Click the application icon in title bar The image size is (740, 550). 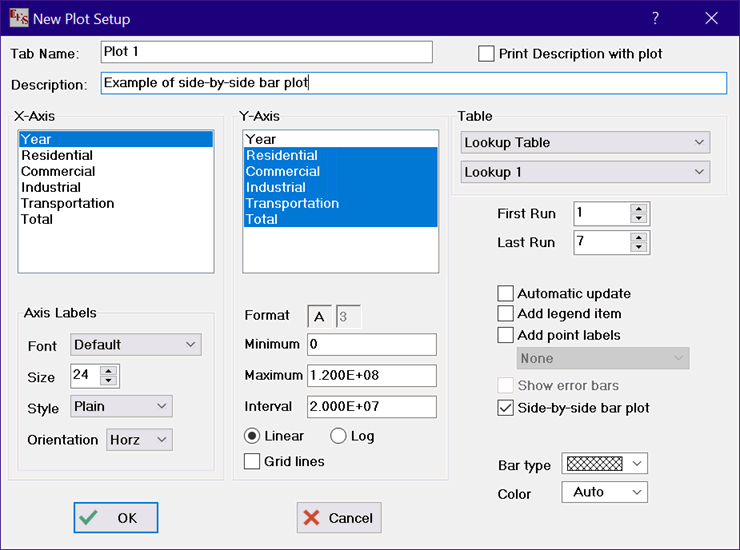coord(18,18)
